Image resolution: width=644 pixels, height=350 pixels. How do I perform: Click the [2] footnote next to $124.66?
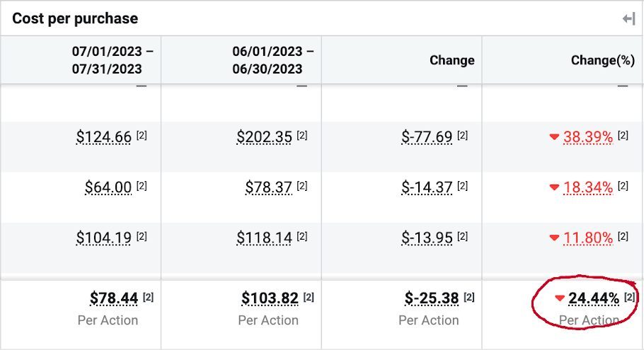point(142,136)
